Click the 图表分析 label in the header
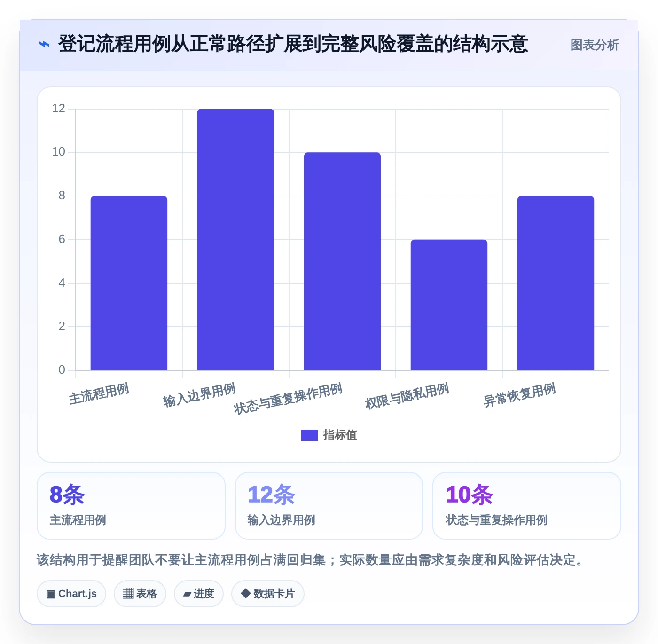The image size is (658, 644). (595, 45)
